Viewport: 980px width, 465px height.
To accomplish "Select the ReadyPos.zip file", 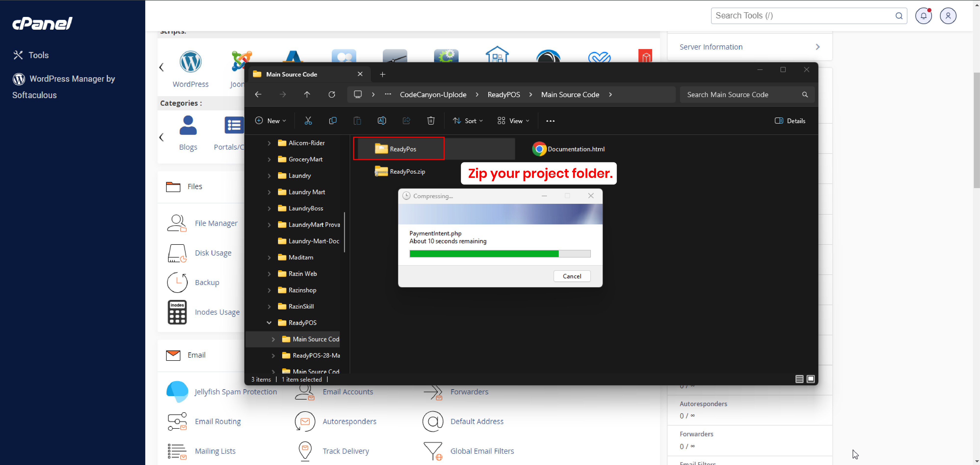I will point(400,171).
